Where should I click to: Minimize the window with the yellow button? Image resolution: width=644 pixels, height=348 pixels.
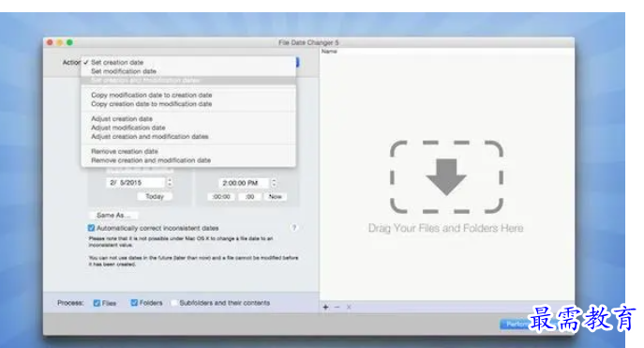click(x=60, y=42)
